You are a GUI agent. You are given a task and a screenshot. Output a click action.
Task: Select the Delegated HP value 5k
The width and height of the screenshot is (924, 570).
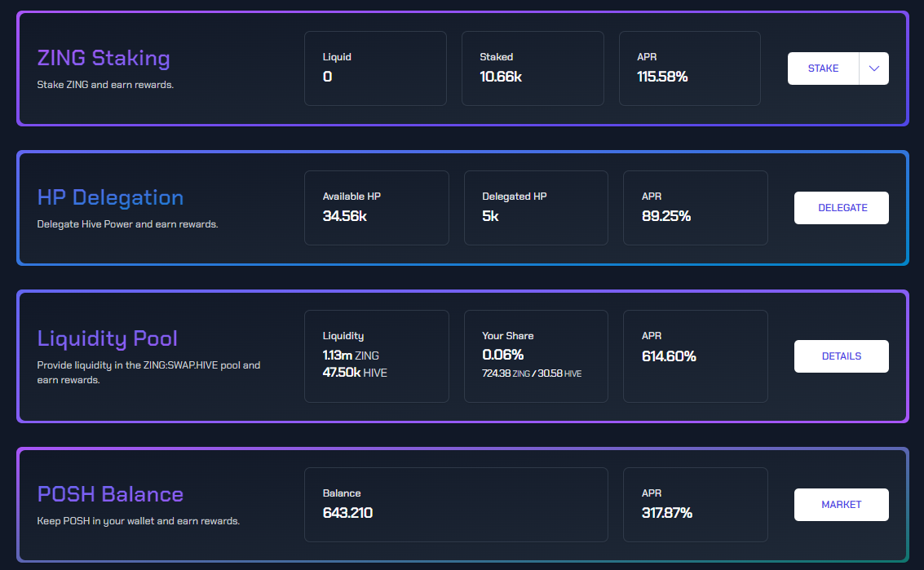[x=490, y=216]
